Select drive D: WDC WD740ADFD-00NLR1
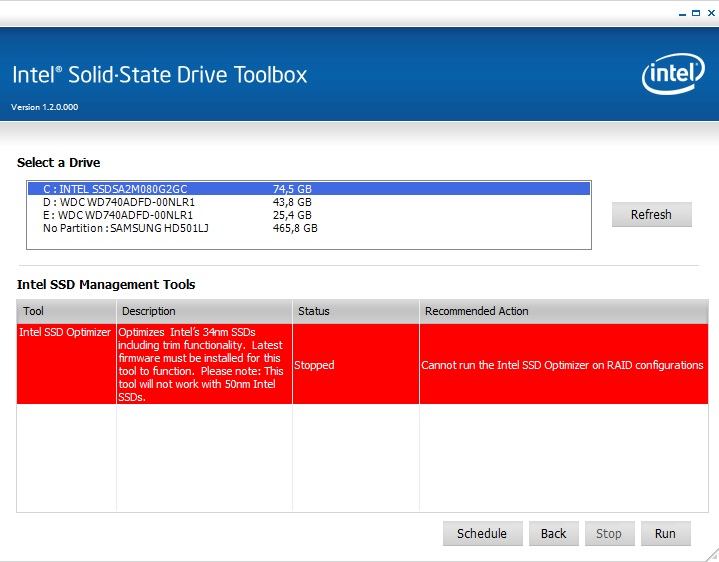 (x=309, y=202)
